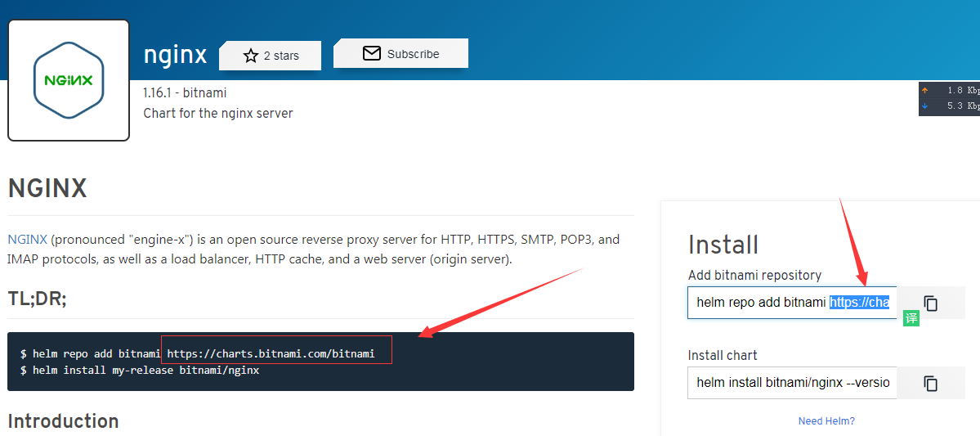Viewport: 980px width, 436px height.
Task: Open the blue NGINX link in description
Action: click(x=28, y=240)
